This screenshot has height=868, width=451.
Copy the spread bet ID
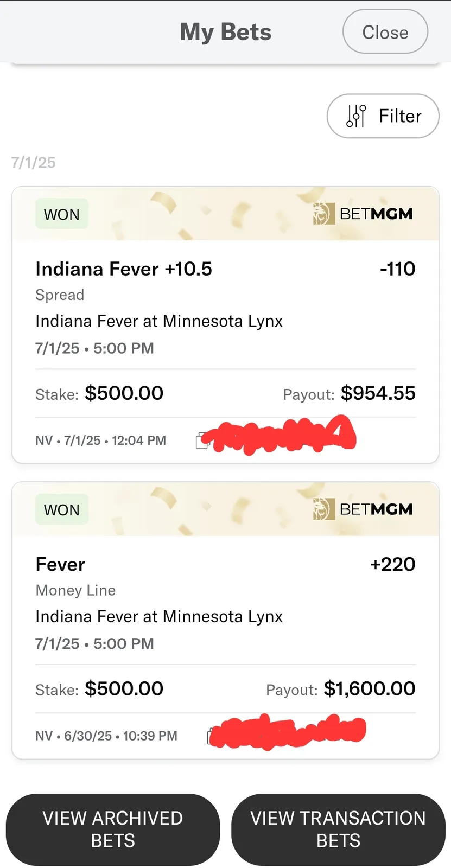pos(202,441)
